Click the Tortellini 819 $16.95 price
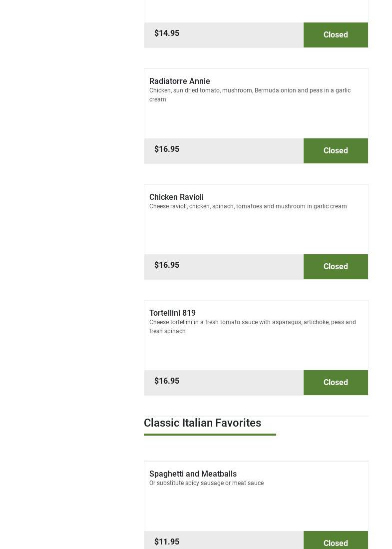392x549 pixels. pos(167,381)
